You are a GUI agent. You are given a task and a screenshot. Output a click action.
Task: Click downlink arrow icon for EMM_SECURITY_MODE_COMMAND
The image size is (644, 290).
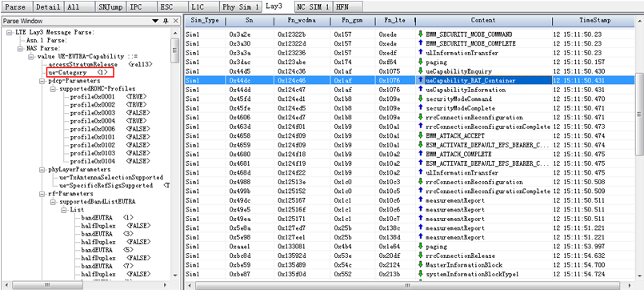(420, 34)
